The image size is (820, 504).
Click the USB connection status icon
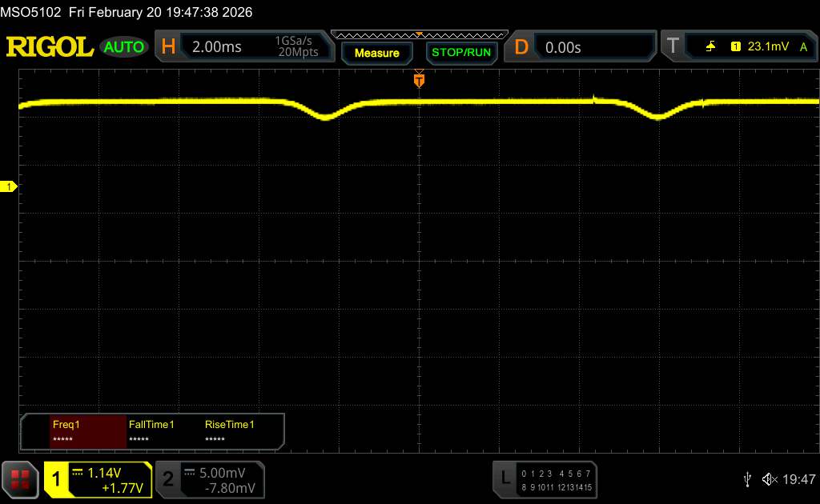point(748,478)
